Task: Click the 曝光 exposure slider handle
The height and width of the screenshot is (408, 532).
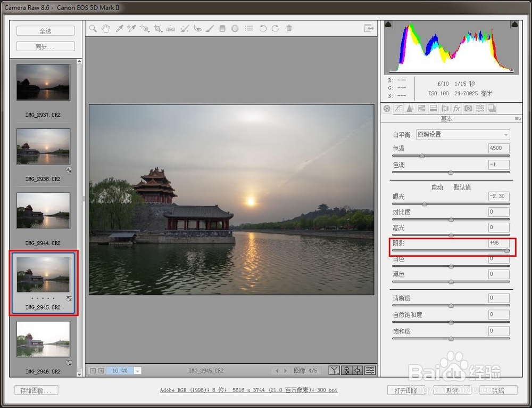Action: click(x=425, y=204)
